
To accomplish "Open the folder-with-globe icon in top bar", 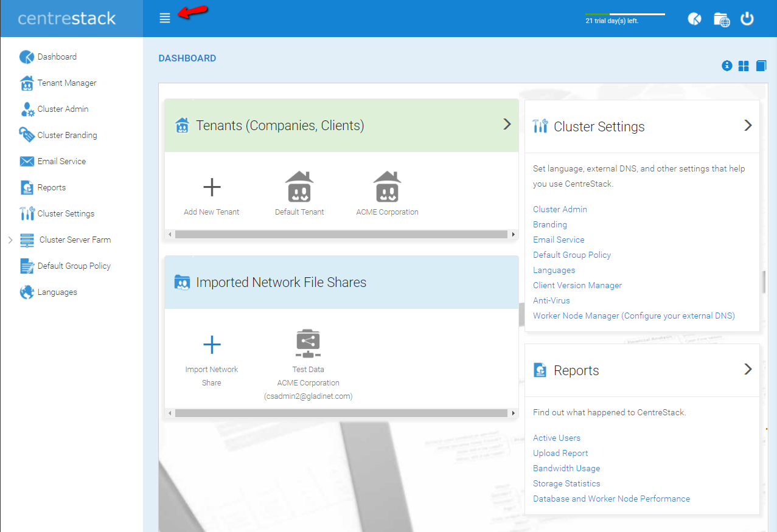I will (722, 19).
